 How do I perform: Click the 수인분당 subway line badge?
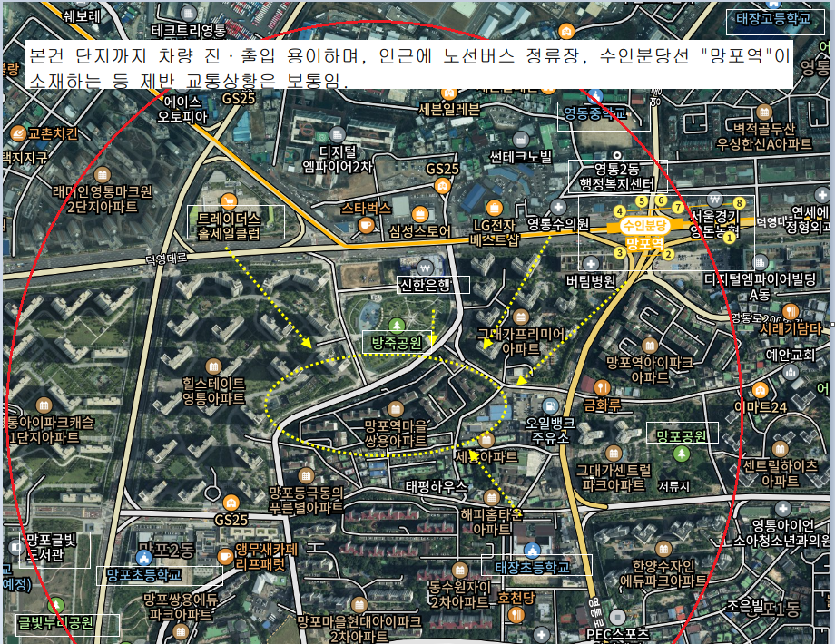[x=644, y=226]
